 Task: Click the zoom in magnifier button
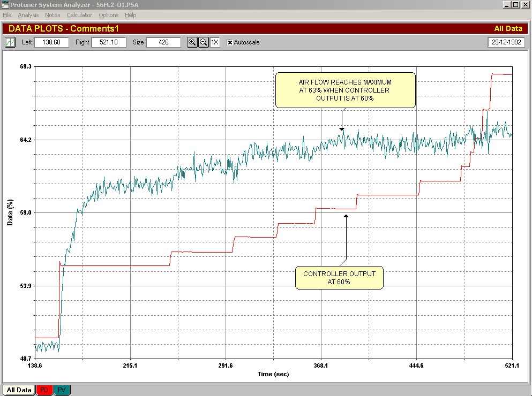click(192, 42)
